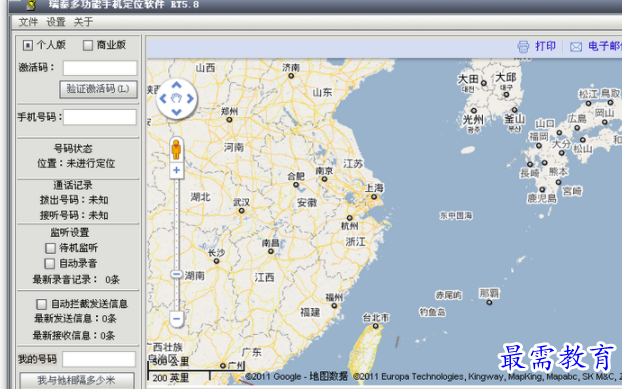
Task: Click the 验证激活码 (L) button
Action: [x=98, y=89]
